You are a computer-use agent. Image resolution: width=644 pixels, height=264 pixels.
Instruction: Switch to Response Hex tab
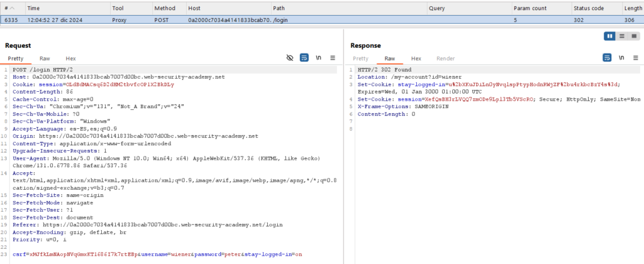click(x=416, y=58)
